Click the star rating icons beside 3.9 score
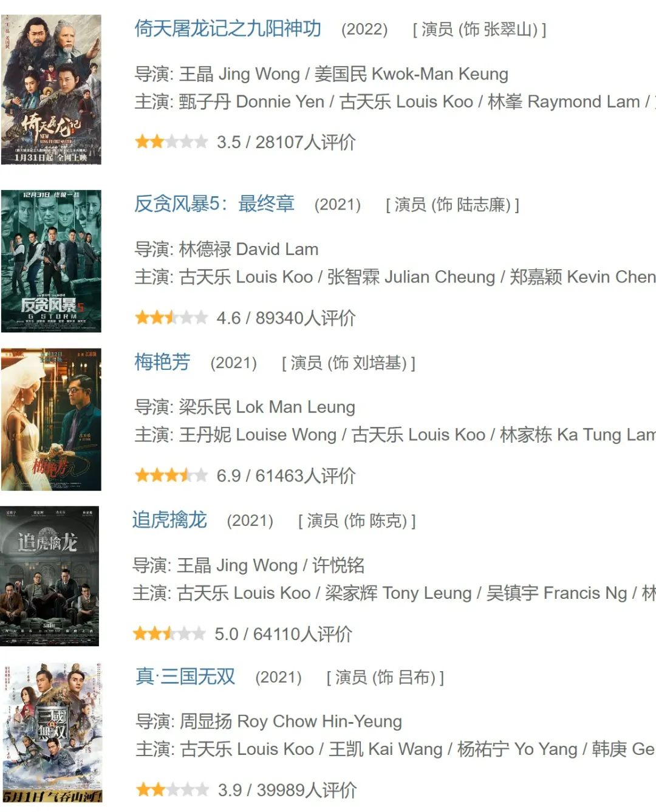656x812 pixels. click(173, 790)
